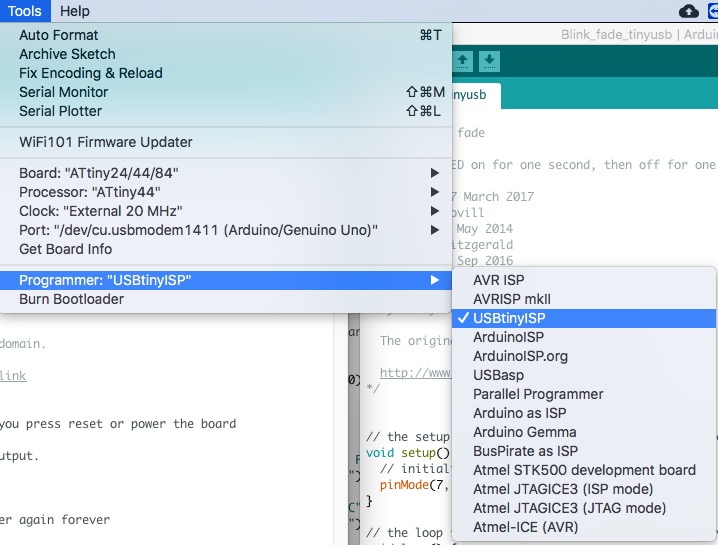Select ArduinoISP programmer
This screenshot has height=545, width=718.
(x=584, y=337)
